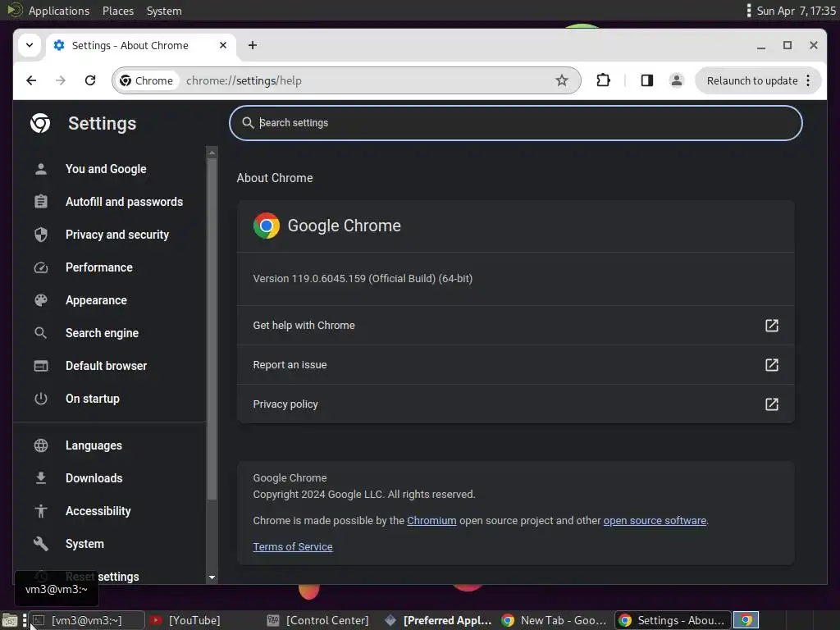
Task: Click the On startup power icon
Action: point(41,399)
